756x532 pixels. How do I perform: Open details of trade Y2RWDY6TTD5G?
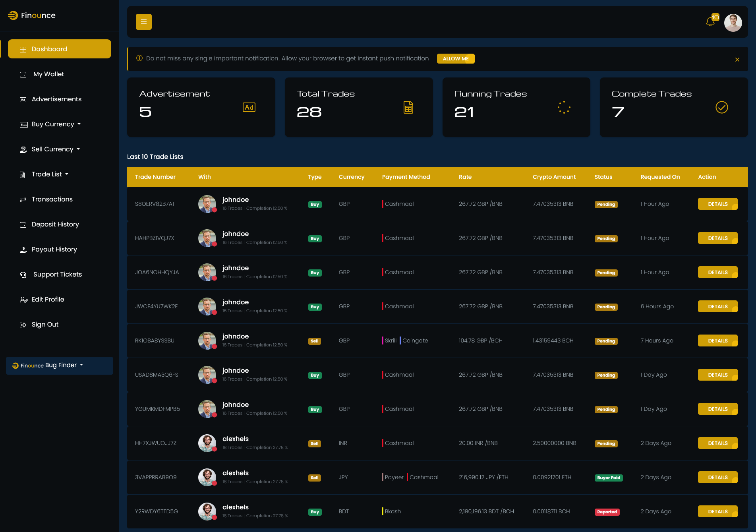[717, 512]
